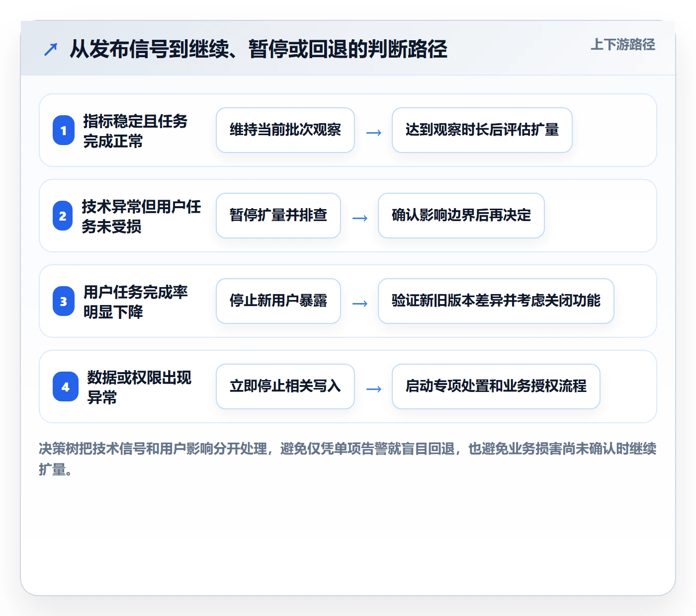Screen dimensions: 696x616
Task: Select the number 3 step badge
Action: pyautogui.click(x=64, y=301)
